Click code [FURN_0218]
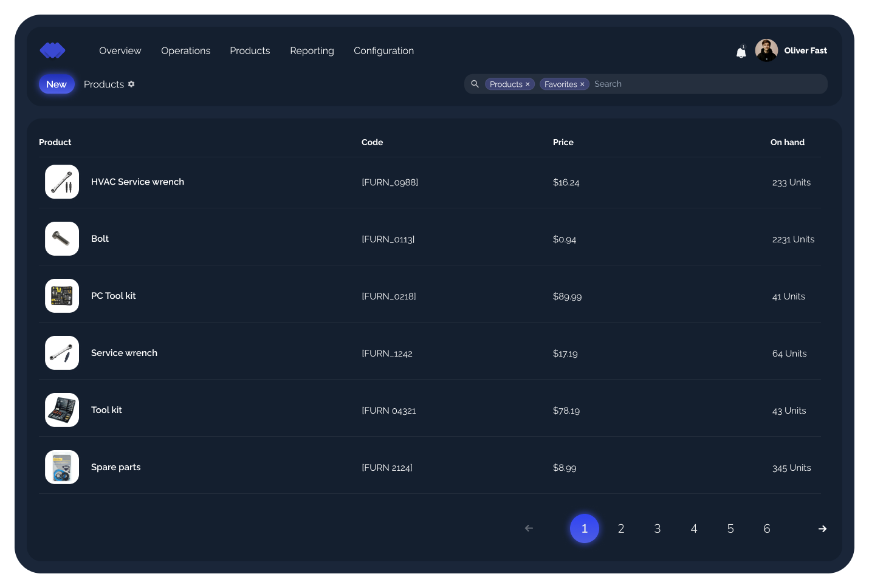Image resolution: width=869 pixels, height=588 pixels. (x=389, y=296)
